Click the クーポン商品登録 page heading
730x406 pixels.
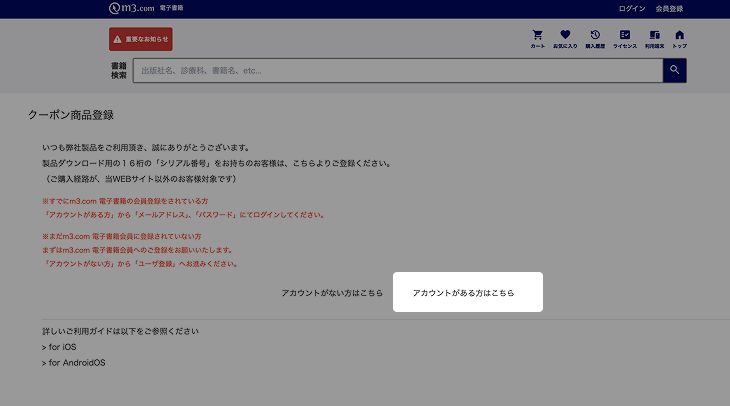70,115
